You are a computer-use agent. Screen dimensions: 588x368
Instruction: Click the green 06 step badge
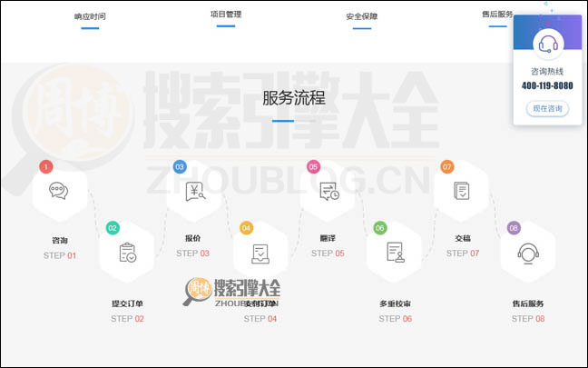pos(380,227)
